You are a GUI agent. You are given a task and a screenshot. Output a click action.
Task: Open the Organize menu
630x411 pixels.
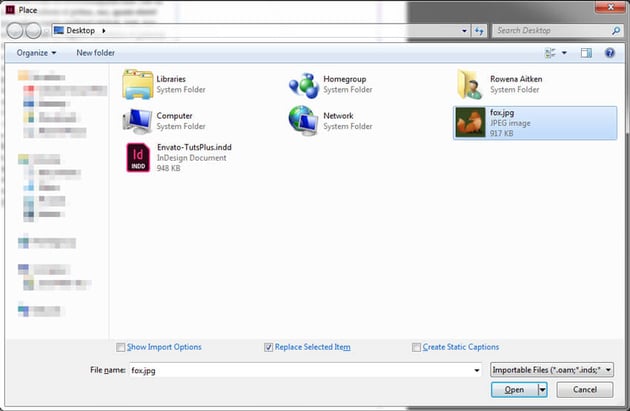click(36, 53)
